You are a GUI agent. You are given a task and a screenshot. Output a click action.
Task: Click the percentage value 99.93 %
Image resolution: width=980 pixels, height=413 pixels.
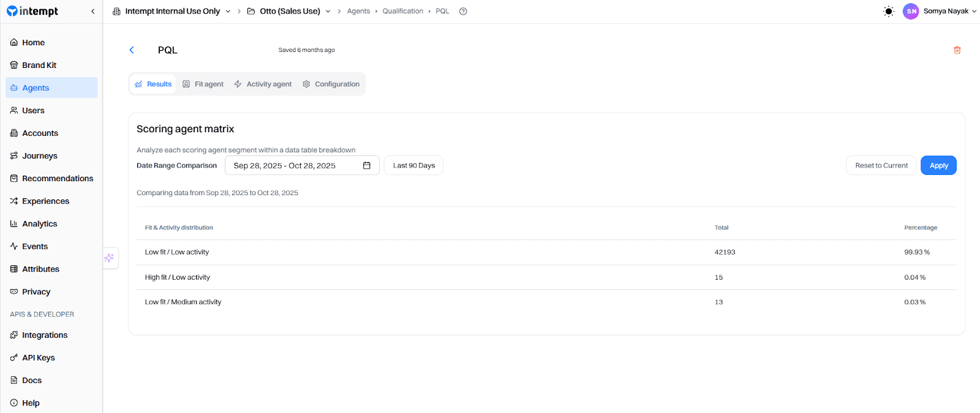click(x=917, y=252)
